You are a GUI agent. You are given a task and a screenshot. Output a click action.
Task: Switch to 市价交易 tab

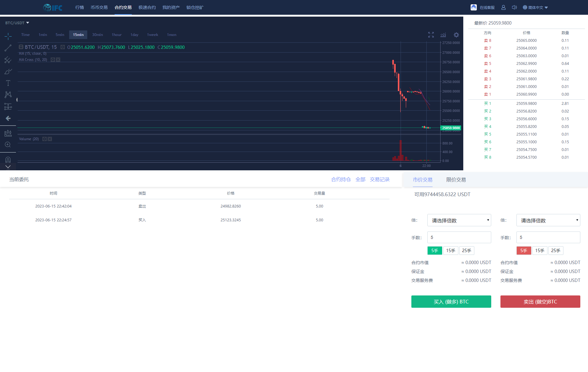pyautogui.click(x=422, y=180)
